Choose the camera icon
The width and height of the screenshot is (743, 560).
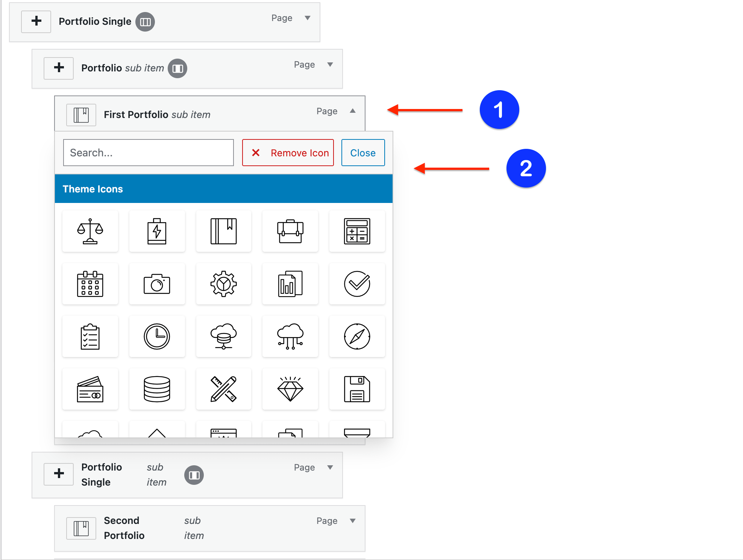(x=157, y=284)
